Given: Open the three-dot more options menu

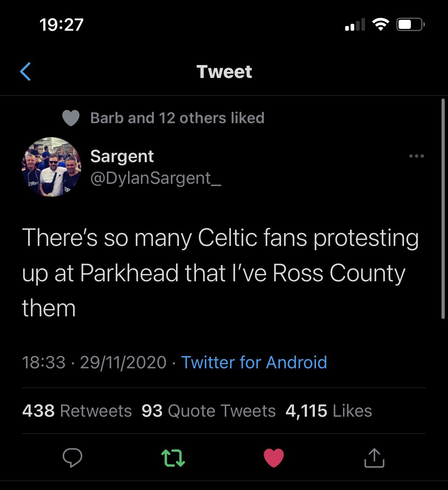Looking at the screenshot, I should (x=416, y=156).
